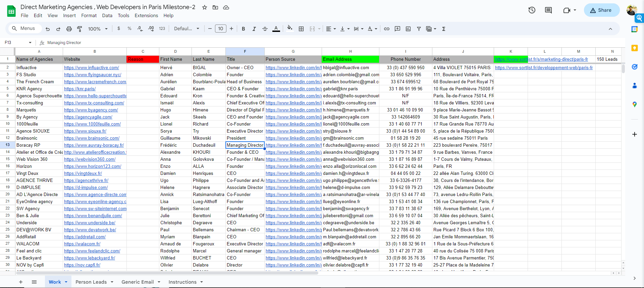Move the document to a folder

point(215,7)
